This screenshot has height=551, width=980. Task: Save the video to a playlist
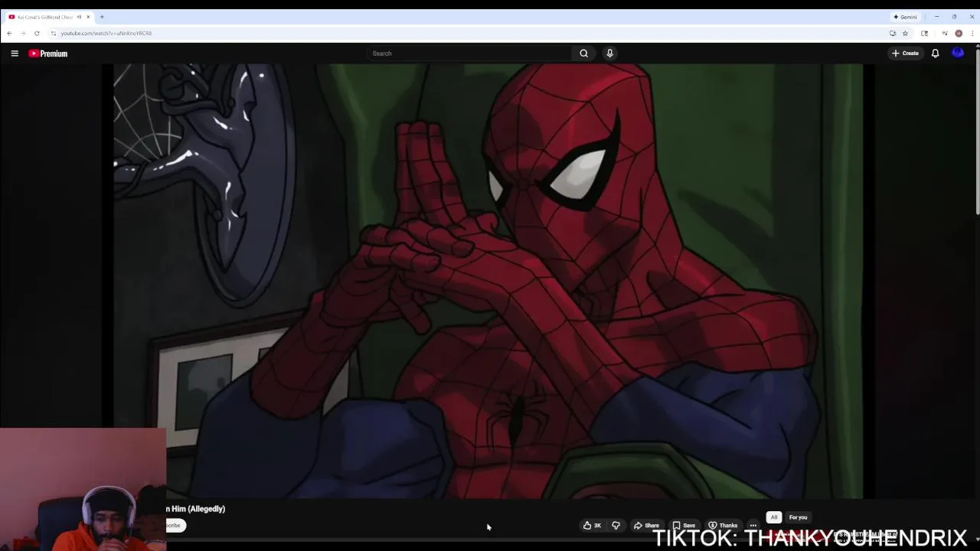pos(684,526)
